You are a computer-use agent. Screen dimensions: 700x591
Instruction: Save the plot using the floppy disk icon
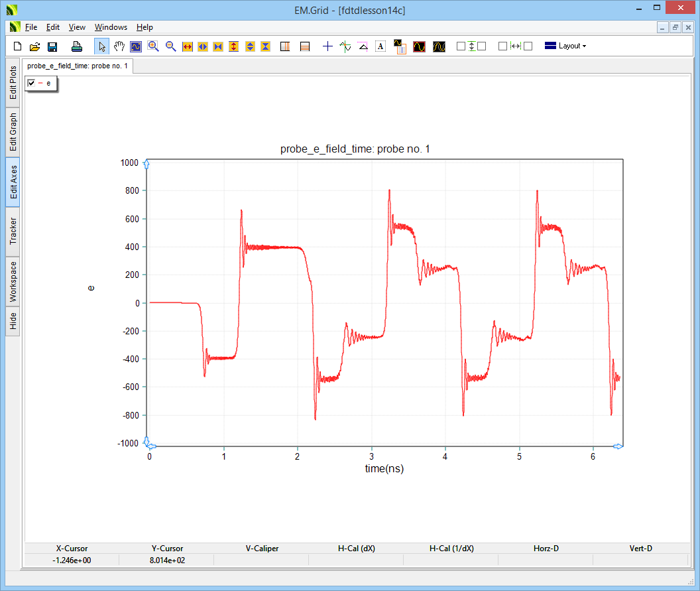click(x=52, y=46)
